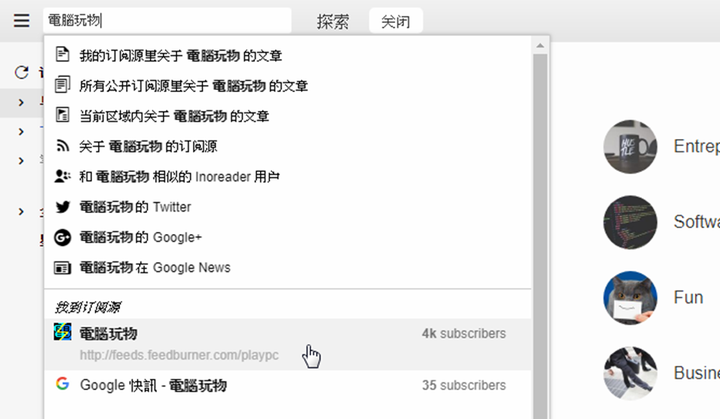Find Inoreader users similar to 電腦玩物
Image resolution: width=720 pixels, height=419 pixels.
[x=287, y=176]
